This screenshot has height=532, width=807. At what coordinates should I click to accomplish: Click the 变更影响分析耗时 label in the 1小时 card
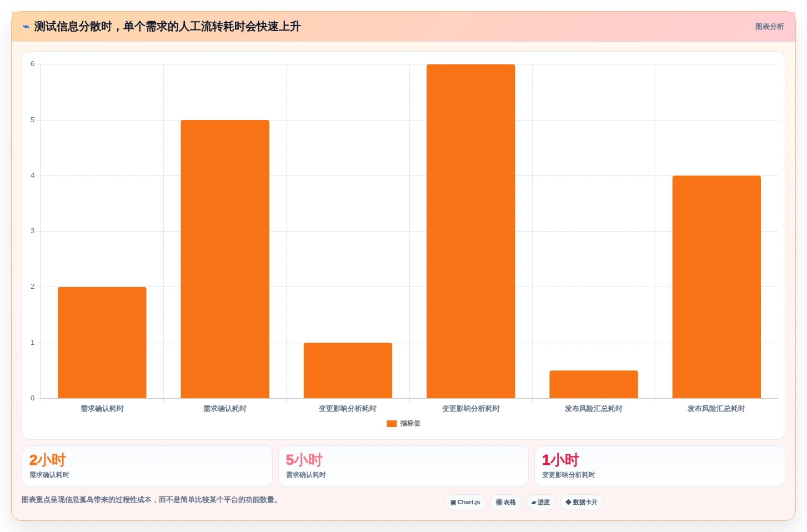pos(569,475)
